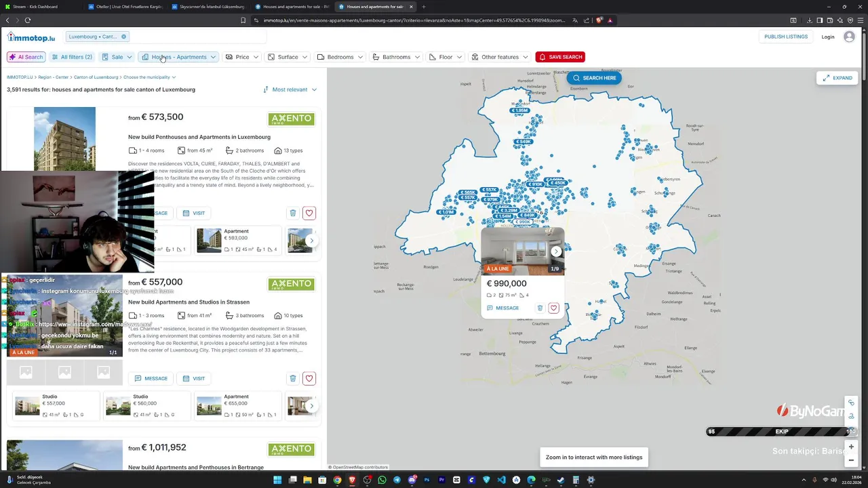Save the €573,500 listing with heart icon

click(309, 213)
